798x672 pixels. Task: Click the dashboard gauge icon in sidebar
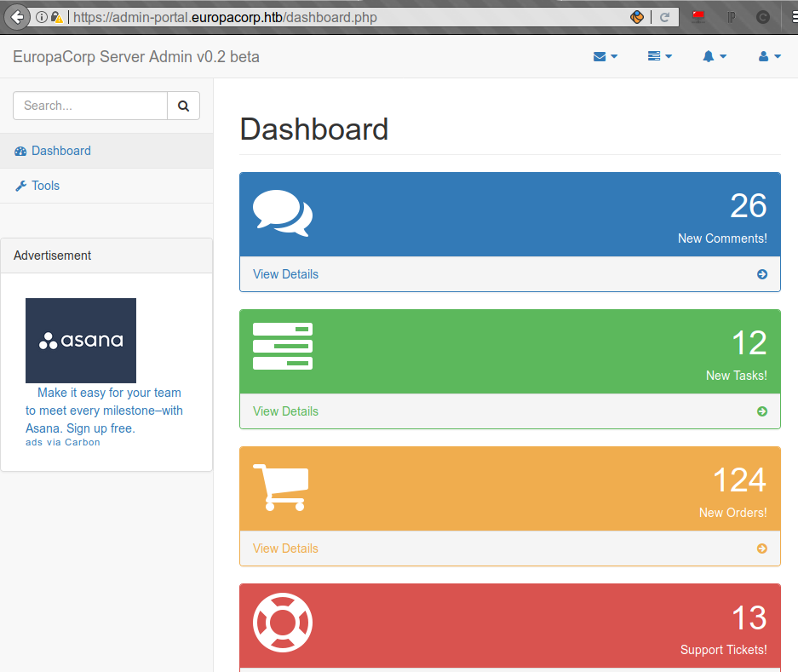click(x=20, y=152)
